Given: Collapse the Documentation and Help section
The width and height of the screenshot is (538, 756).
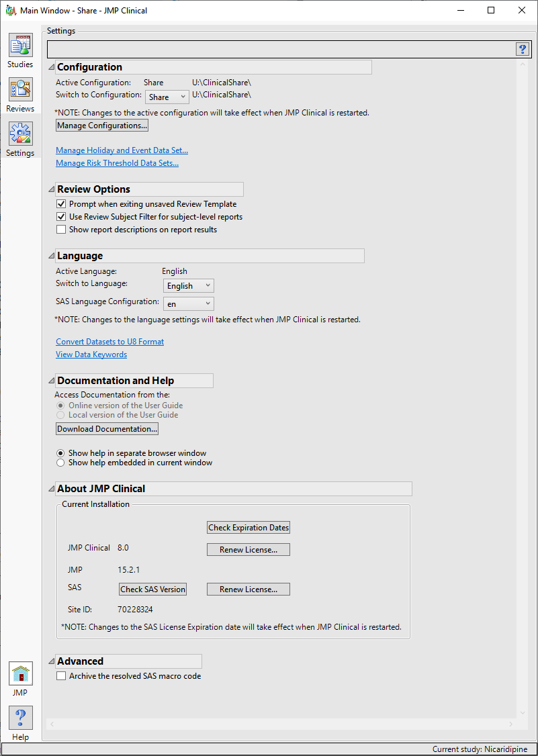Looking at the screenshot, I should pos(52,381).
